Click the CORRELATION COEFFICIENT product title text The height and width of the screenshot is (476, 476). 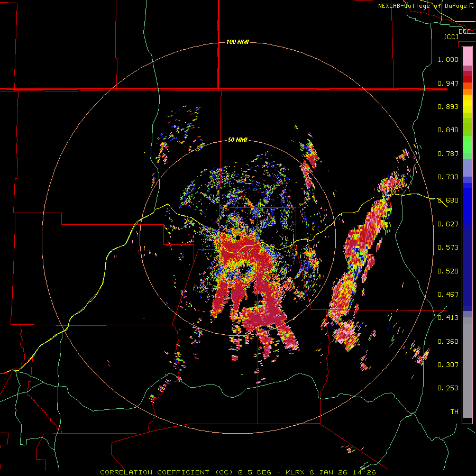pyautogui.click(x=154, y=472)
